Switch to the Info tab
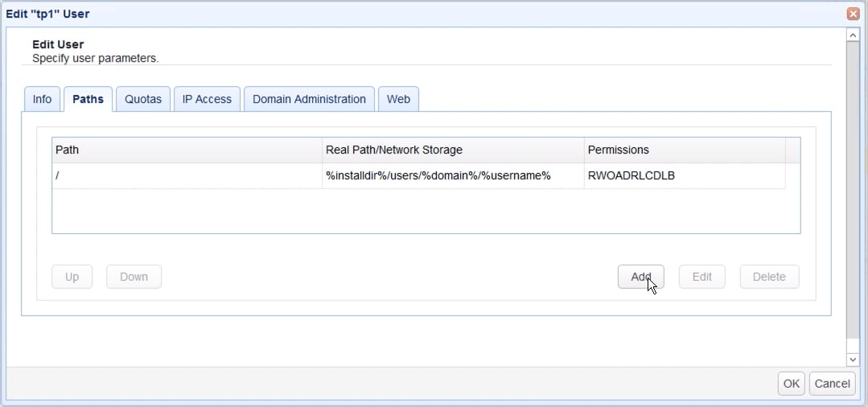 point(42,99)
